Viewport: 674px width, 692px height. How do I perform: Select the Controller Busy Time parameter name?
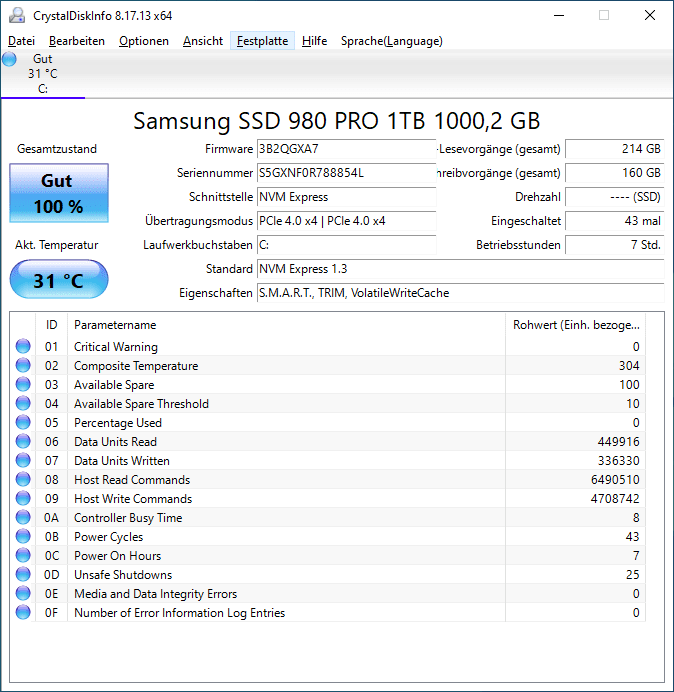[x=128, y=518]
